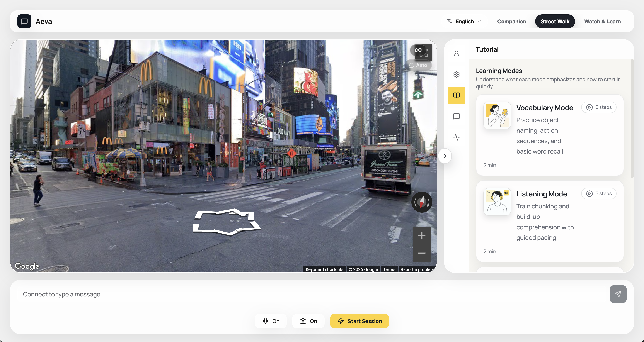Open the settings gear panel

click(456, 74)
